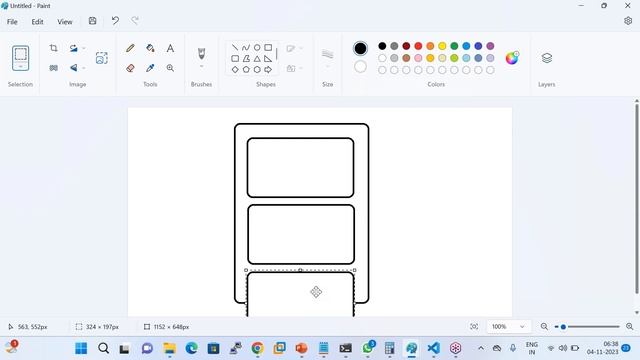Open the File menu
The height and width of the screenshot is (360, 640).
point(12,22)
